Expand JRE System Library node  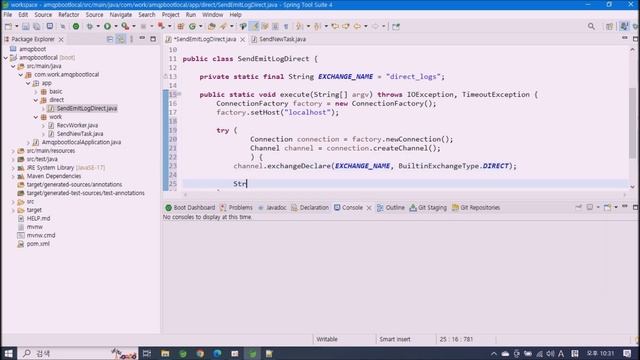[13, 168]
